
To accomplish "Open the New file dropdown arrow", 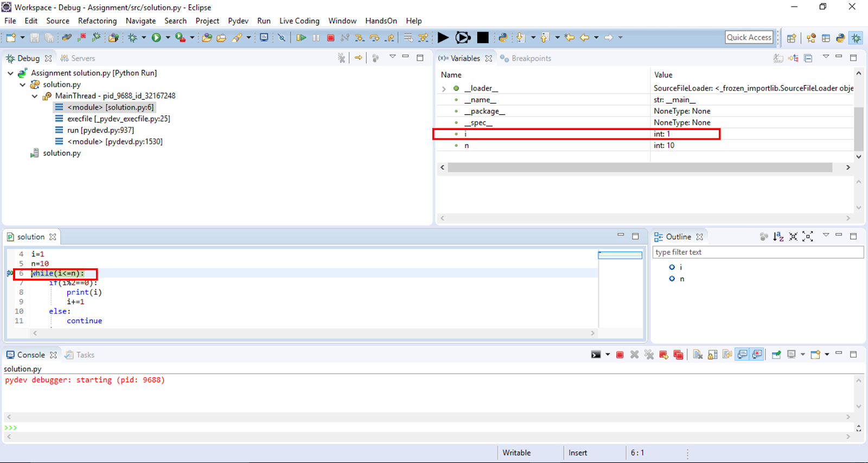I will pyautogui.click(x=22, y=37).
